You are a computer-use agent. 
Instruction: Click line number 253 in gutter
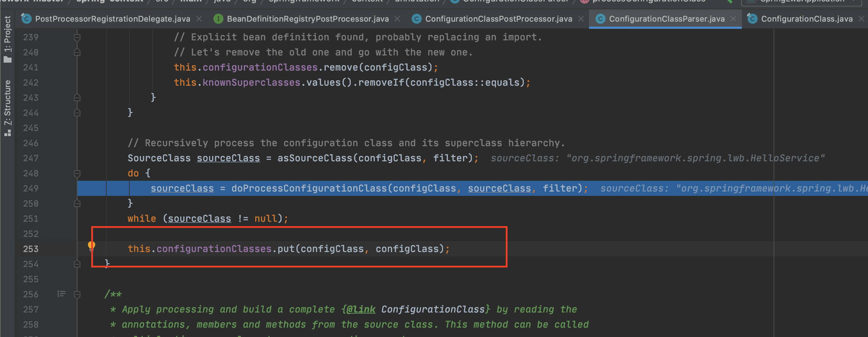pos(31,249)
